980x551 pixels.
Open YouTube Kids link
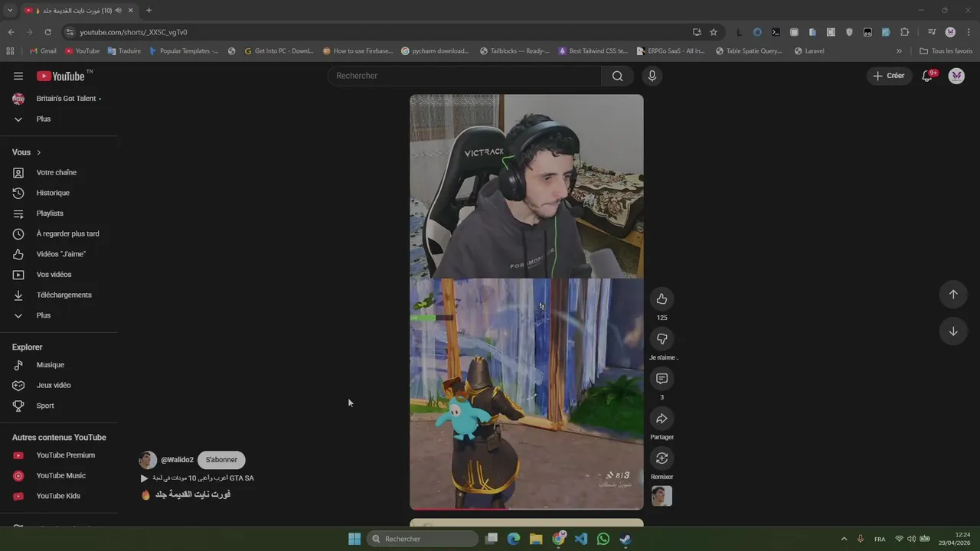click(59, 496)
